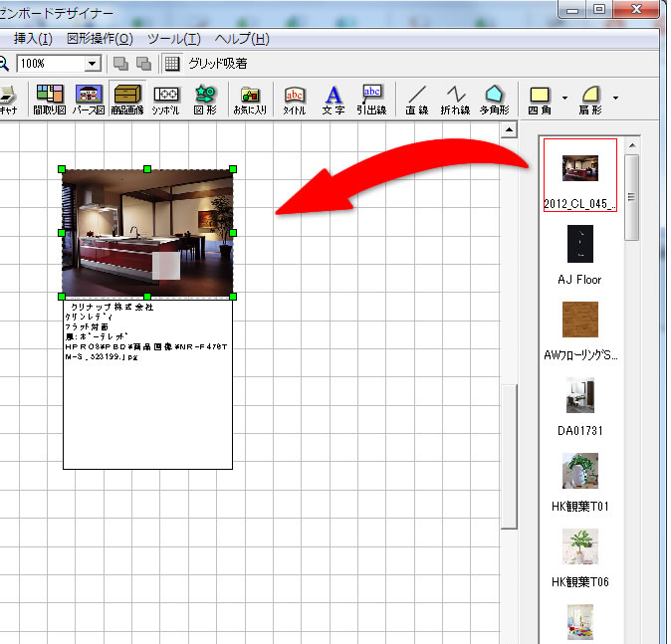Select the 間取り図 floor plan tool
This screenshot has height=644, width=671.
coord(49,99)
